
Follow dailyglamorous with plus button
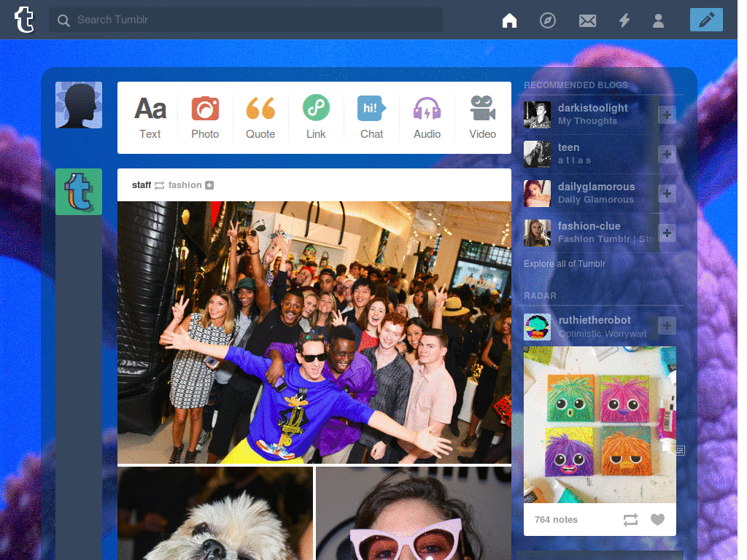[x=667, y=194]
